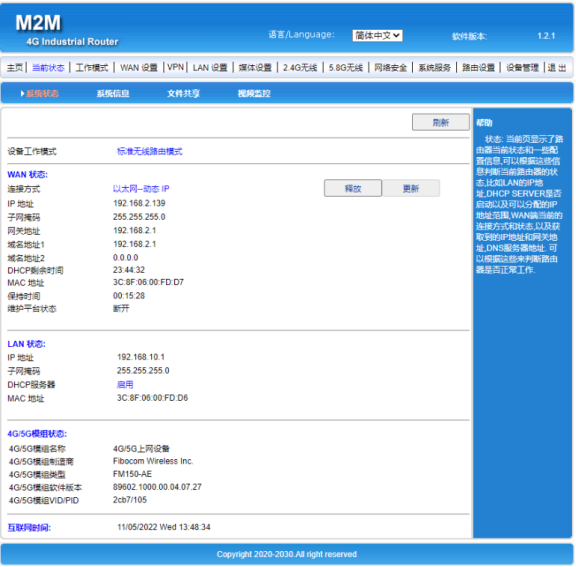This screenshot has height=567, width=576.
Task: Click module software version 89602.1000.00.04.07.27
Action: coord(157,487)
